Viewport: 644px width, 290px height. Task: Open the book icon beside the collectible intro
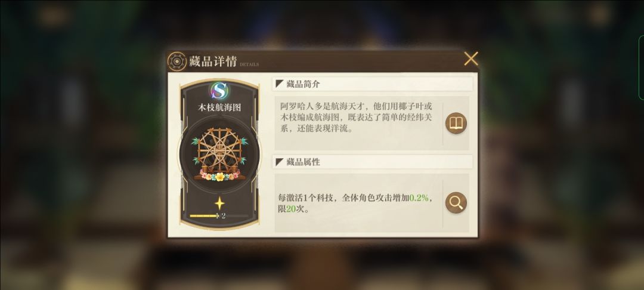pos(456,124)
